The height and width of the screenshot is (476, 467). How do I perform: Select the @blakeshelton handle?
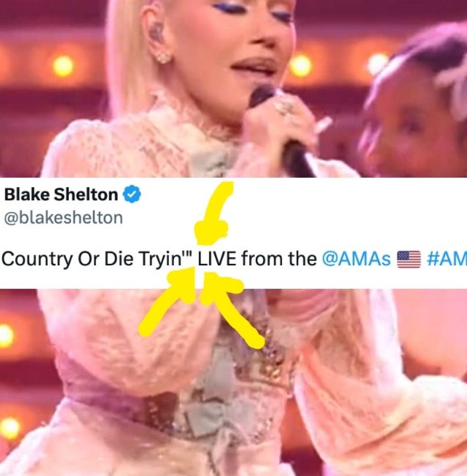click(x=63, y=218)
